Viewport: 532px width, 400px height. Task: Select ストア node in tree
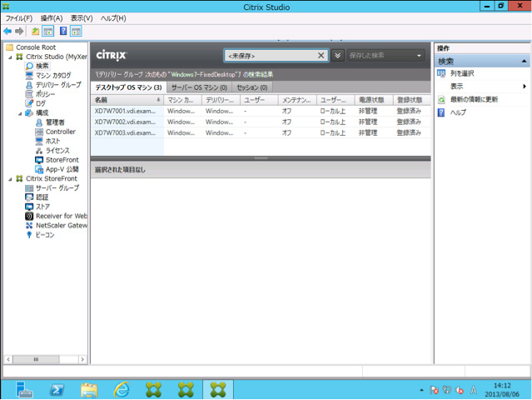click(x=42, y=207)
